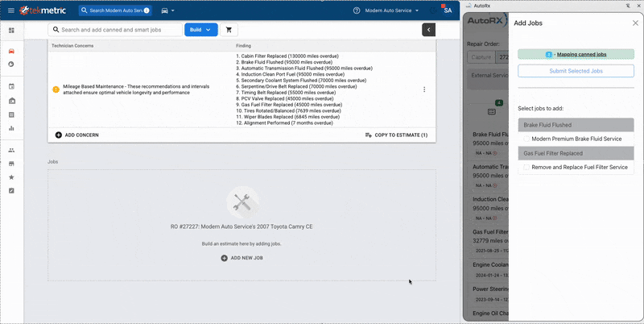Viewport: 644px width, 324px height.
Task: Open the edit note icon in sidebar
Action: [x=11, y=191]
